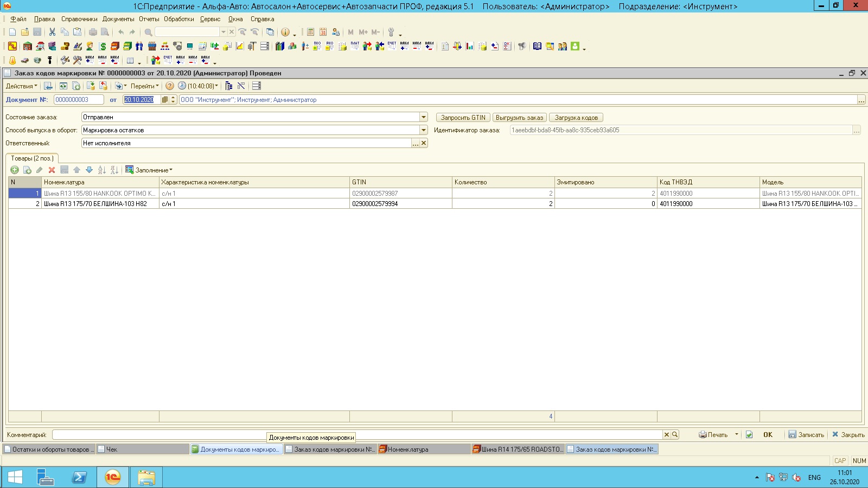Viewport: 868px width, 488px height.
Task: Click the refresh icon in document toolbar
Action: [x=63, y=86]
